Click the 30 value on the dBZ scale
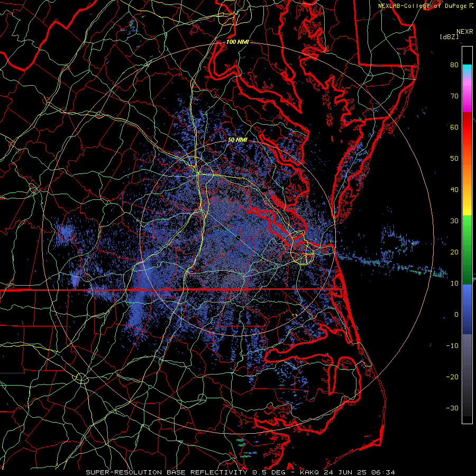The width and height of the screenshot is (476, 476). pyautogui.click(x=454, y=221)
